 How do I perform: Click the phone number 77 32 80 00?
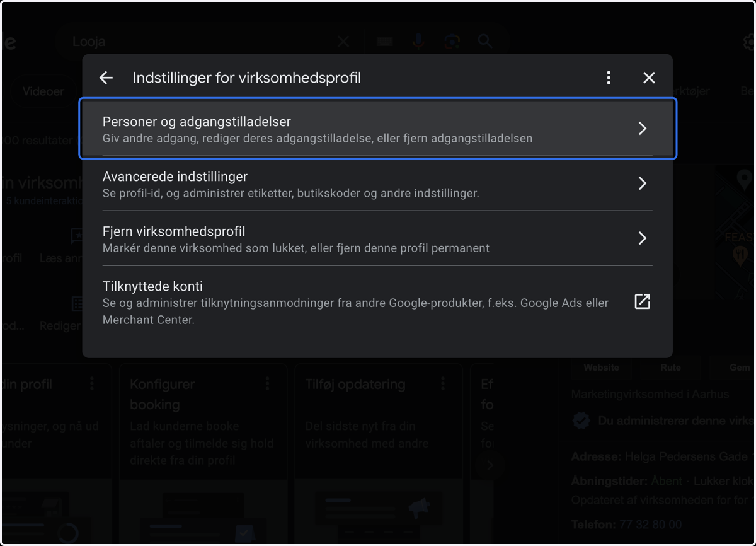click(650, 525)
